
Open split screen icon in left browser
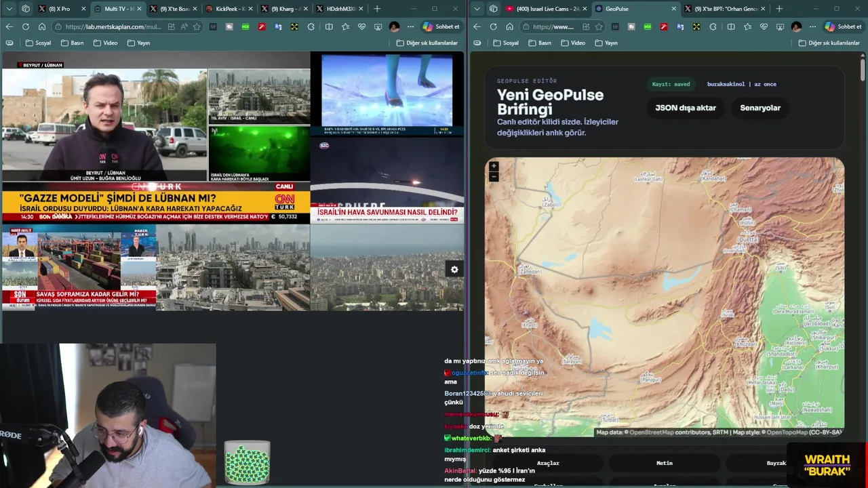(329, 26)
